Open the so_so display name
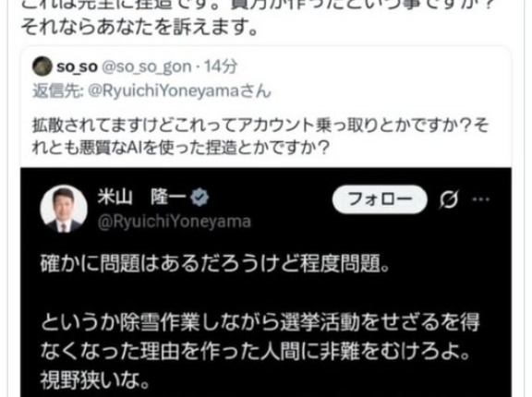532x397 pixels. click(x=77, y=66)
